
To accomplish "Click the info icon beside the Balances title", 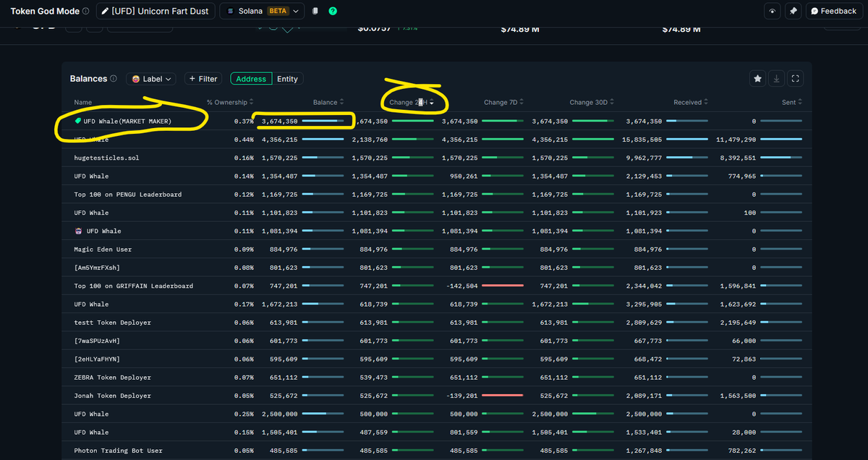I will tap(114, 79).
